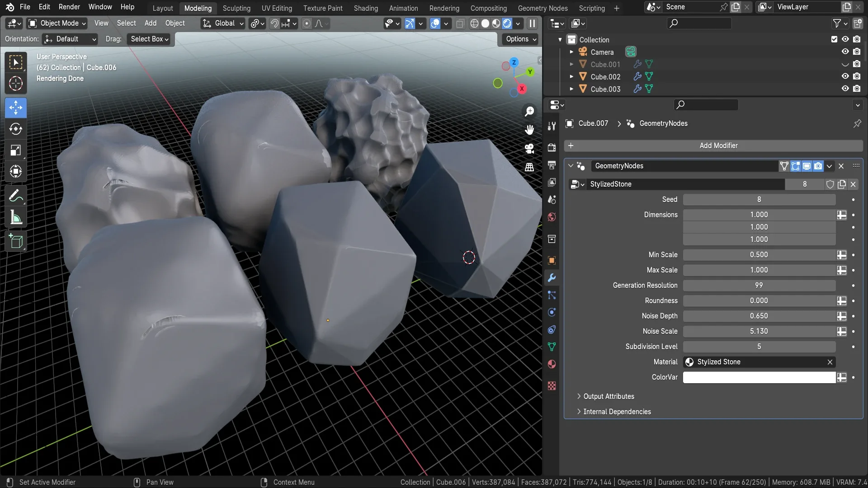Enable snapping with the magnet icon
Viewport: 868px width, 488px height.
pos(274,23)
